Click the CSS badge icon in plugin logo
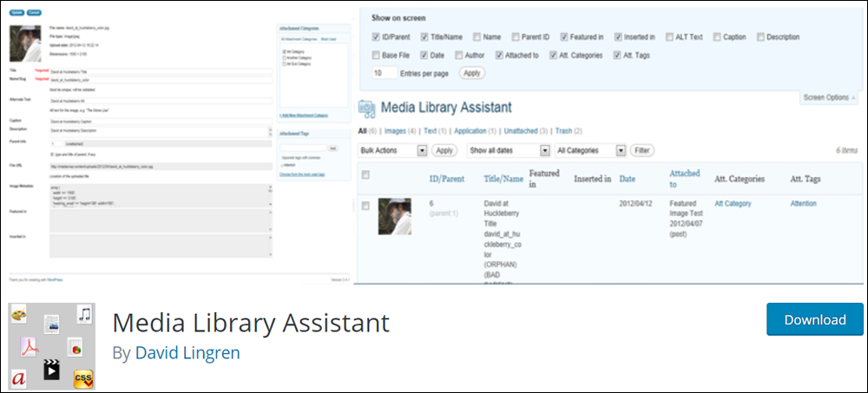 click(x=83, y=379)
